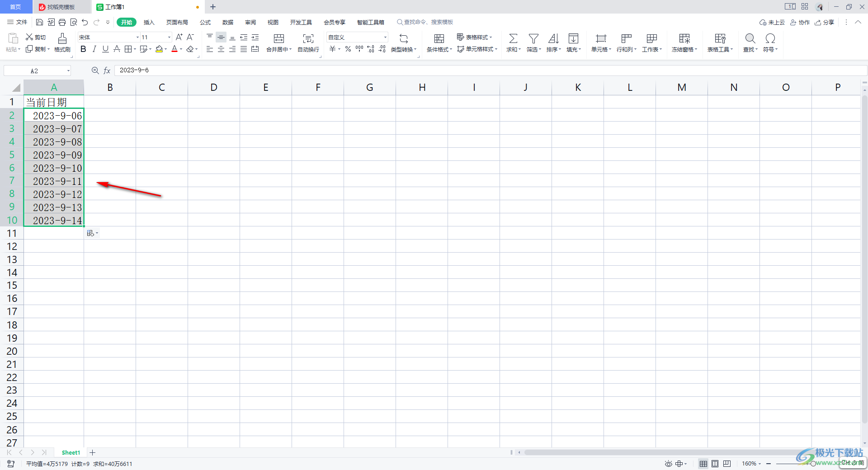868x470 pixels.
Task: Open the File (文件) menu
Action: pyautogui.click(x=18, y=22)
